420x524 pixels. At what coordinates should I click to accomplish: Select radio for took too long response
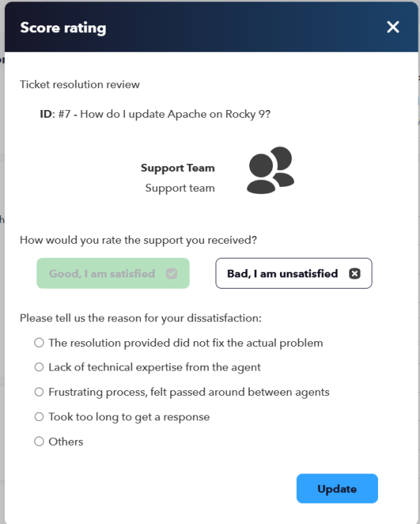[x=39, y=416]
